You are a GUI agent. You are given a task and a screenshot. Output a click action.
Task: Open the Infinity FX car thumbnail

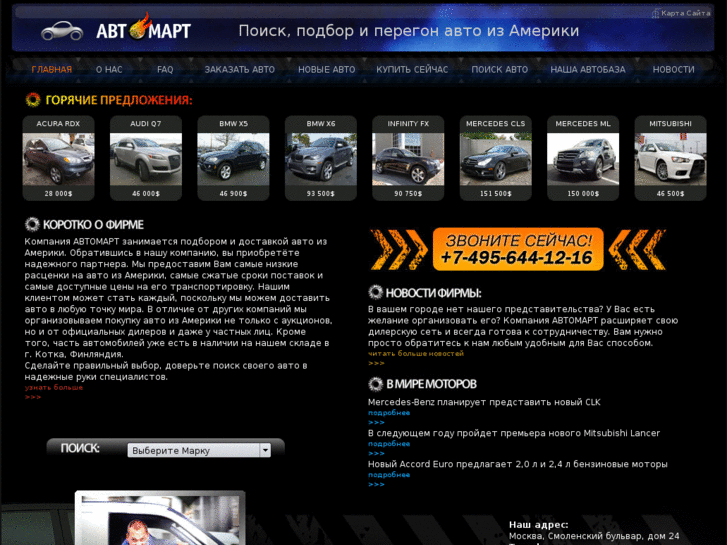click(x=408, y=159)
